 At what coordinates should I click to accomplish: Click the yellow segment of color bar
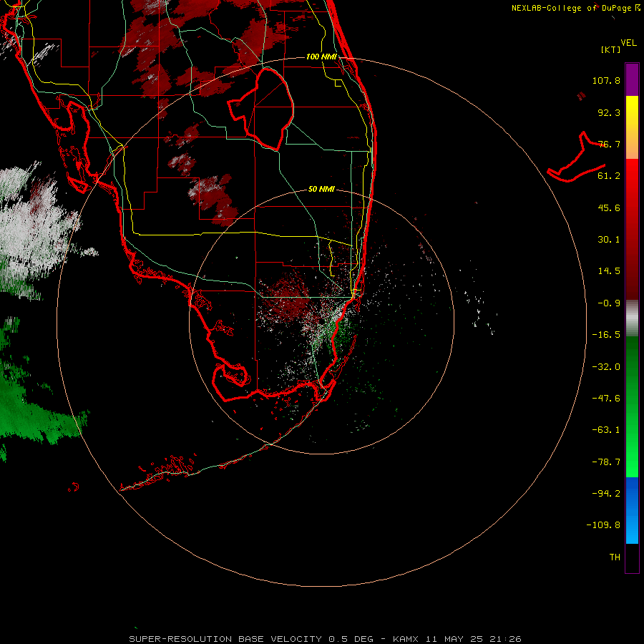tap(632, 111)
